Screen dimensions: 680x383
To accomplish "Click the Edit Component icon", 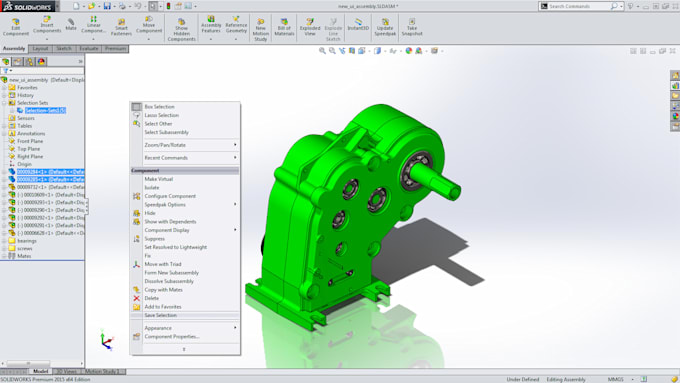I will click(x=16, y=26).
